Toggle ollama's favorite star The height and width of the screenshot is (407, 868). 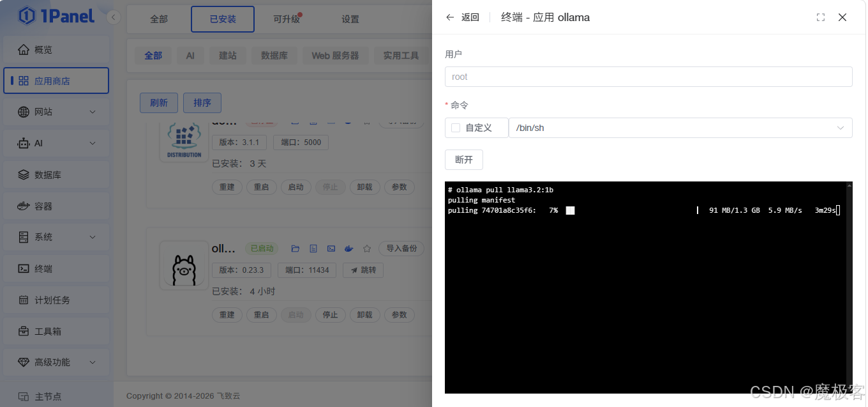(367, 249)
